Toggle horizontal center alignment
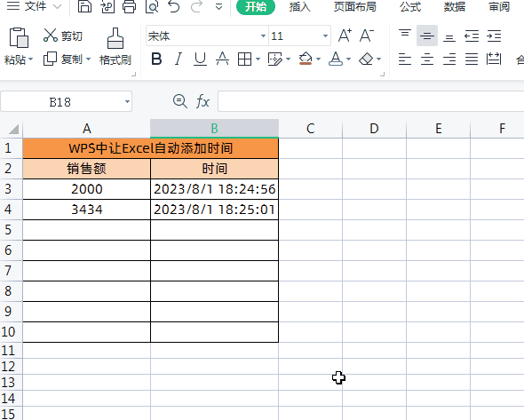This screenshot has height=420, width=524. [x=427, y=59]
